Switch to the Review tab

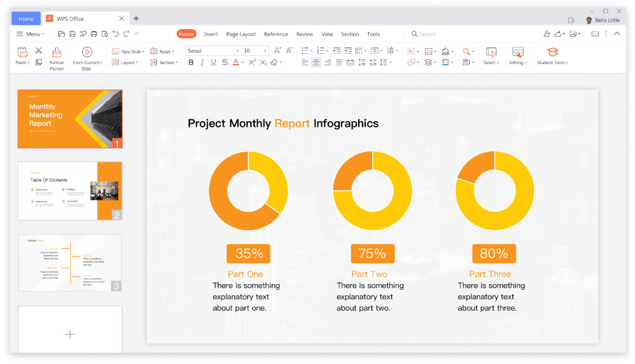pyautogui.click(x=305, y=34)
